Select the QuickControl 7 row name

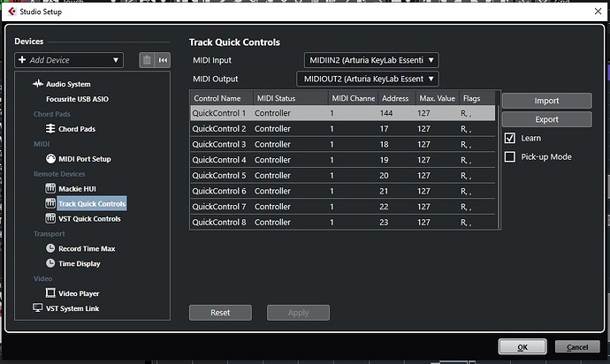pyautogui.click(x=219, y=207)
